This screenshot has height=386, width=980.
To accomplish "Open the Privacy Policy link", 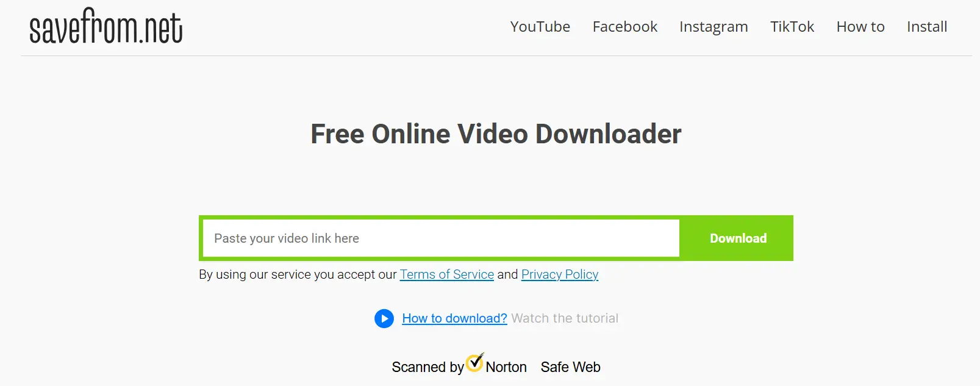I will click(560, 275).
